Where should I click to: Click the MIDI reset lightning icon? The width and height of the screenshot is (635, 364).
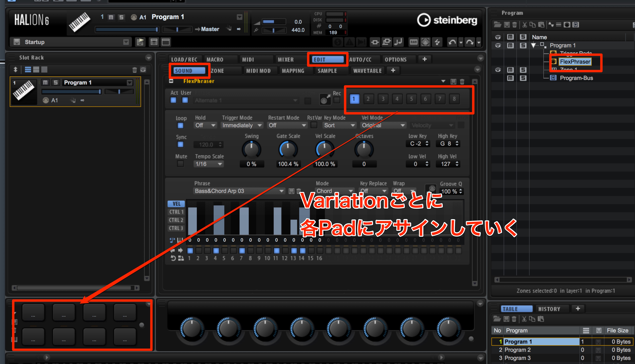click(437, 42)
